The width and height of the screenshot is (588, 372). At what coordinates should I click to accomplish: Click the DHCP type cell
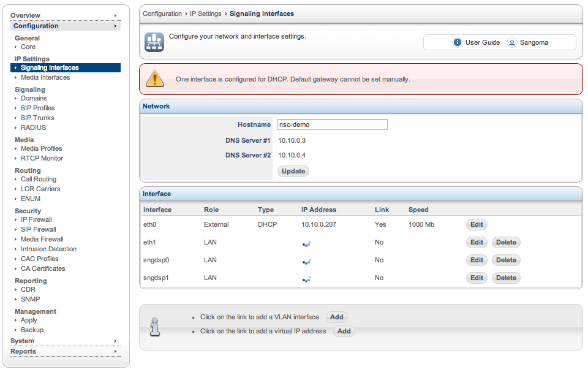click(x=268, y=224)
